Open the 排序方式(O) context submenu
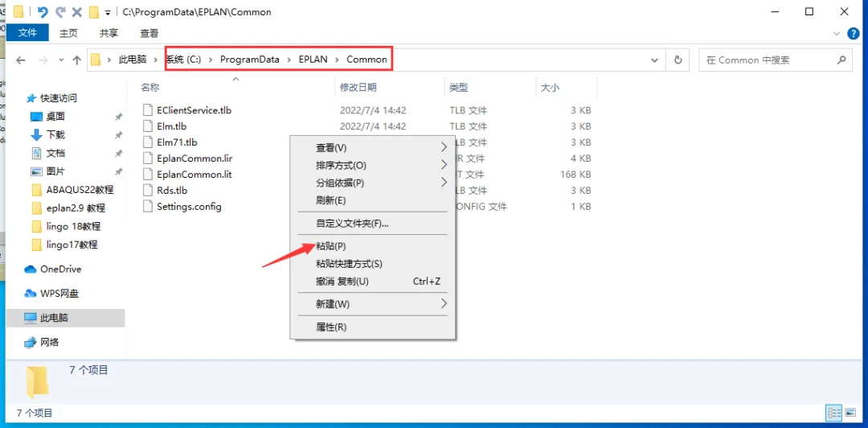This screenshot has height=428, width=868. [373, 165]
